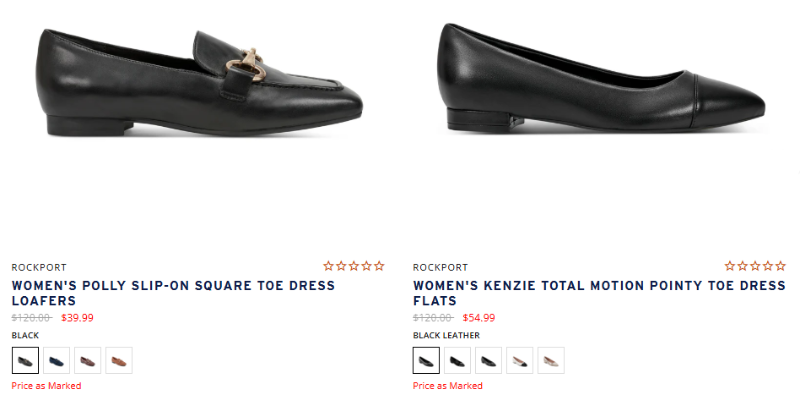Click the Rockport brand above Kenzie flats
800x395 pixels.
click(x=440, y=267)
